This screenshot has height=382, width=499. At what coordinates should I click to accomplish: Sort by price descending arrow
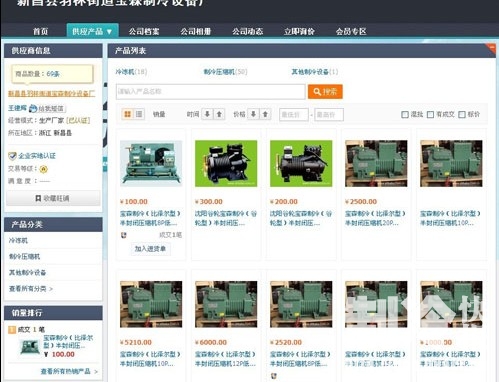coord(253,114)
